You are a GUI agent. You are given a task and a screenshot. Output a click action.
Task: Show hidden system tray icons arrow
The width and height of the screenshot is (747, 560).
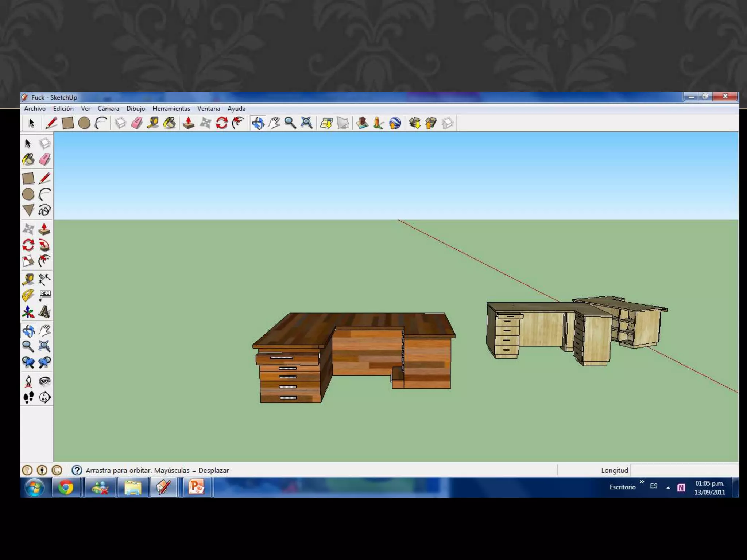668,488
